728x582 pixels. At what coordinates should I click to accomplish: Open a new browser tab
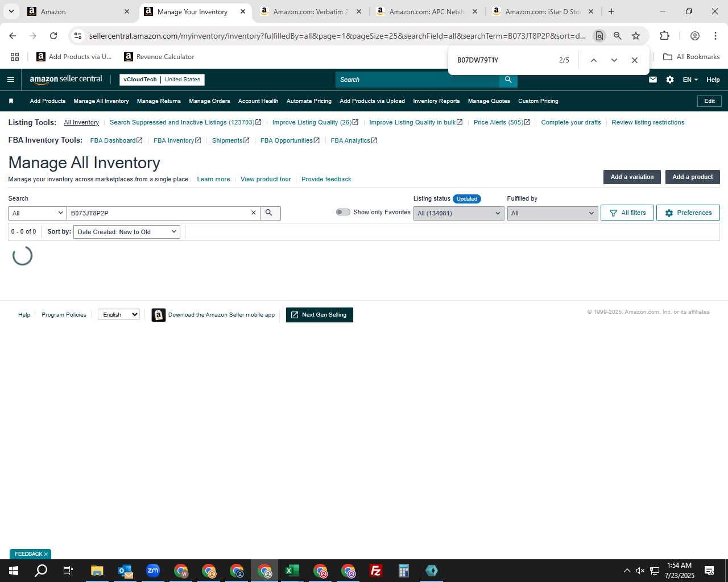[611, 11]
